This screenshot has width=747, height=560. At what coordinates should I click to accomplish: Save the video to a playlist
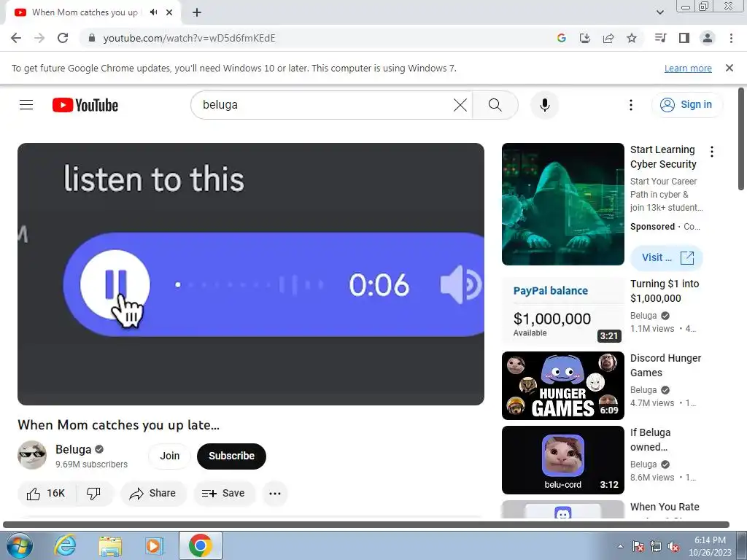[x=223, y=494]
